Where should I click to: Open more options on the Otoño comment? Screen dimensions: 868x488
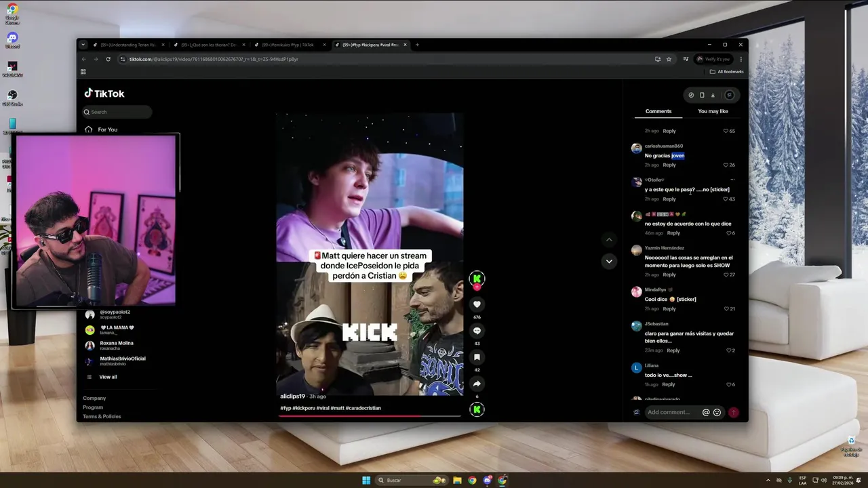(732, 180)
